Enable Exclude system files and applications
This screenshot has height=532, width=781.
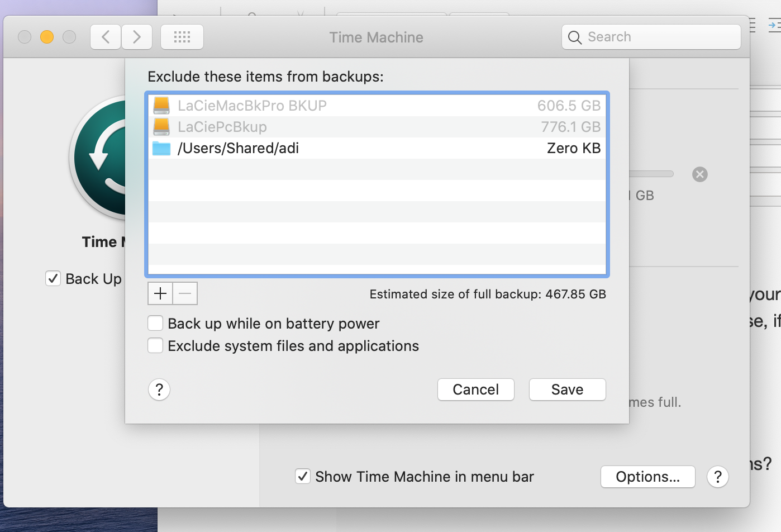(x=155, y=346)
